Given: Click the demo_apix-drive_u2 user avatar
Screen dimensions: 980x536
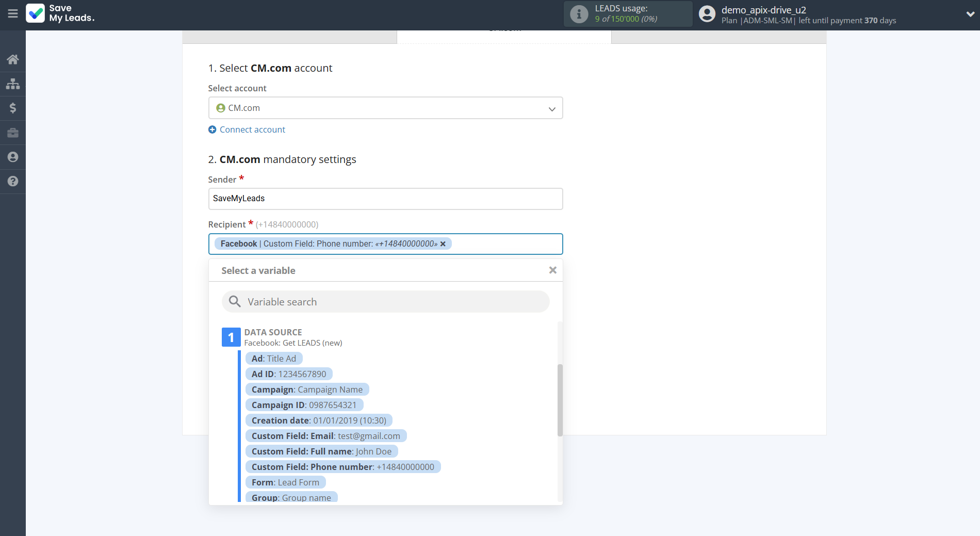Looking at the screenshot, I should click(x=707, y=14).
